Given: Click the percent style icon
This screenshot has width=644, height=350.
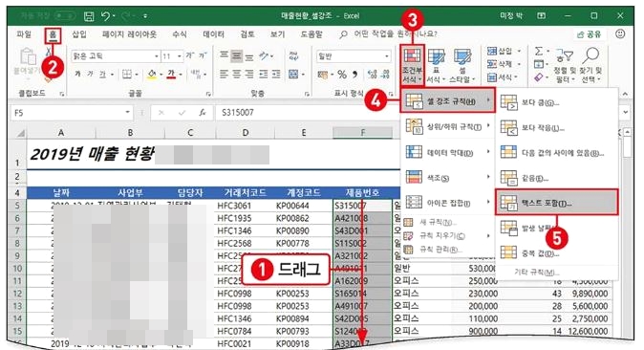Looking at the screenshot, I should [342, 75].
